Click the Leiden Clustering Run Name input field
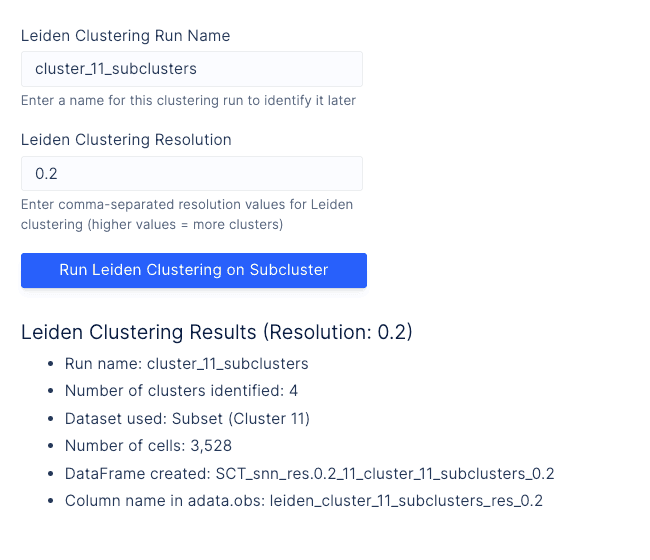Image resolution: width=650 pixels, height=560 pixels. click(x=191, y=69)
